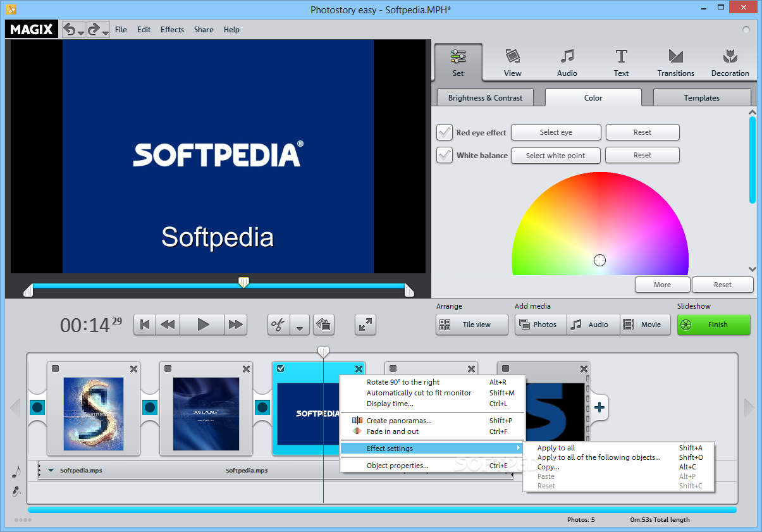Jump to slideshow beginning
This screenshot has height=532, width=762.
pos(145,325)
